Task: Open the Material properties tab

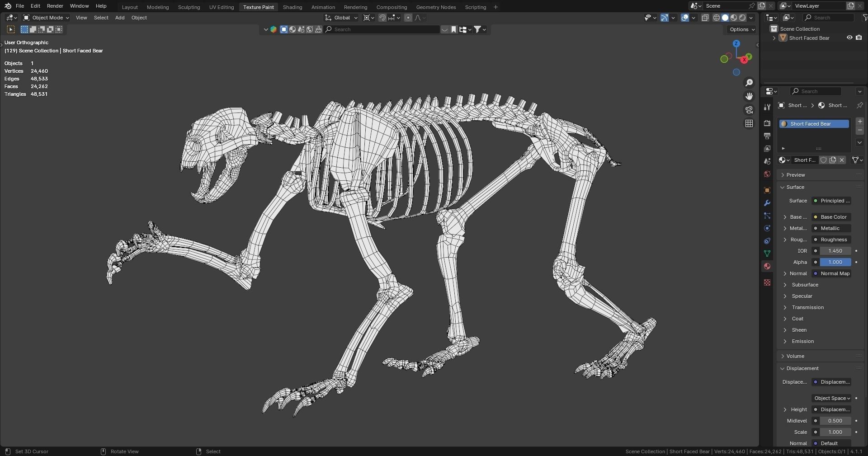Action: 767,266
